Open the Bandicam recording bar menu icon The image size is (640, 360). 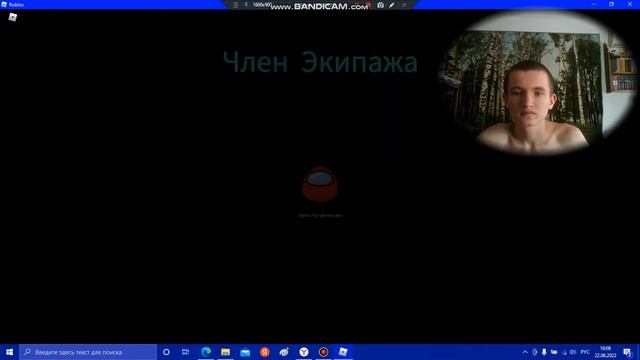pos(236,5)
